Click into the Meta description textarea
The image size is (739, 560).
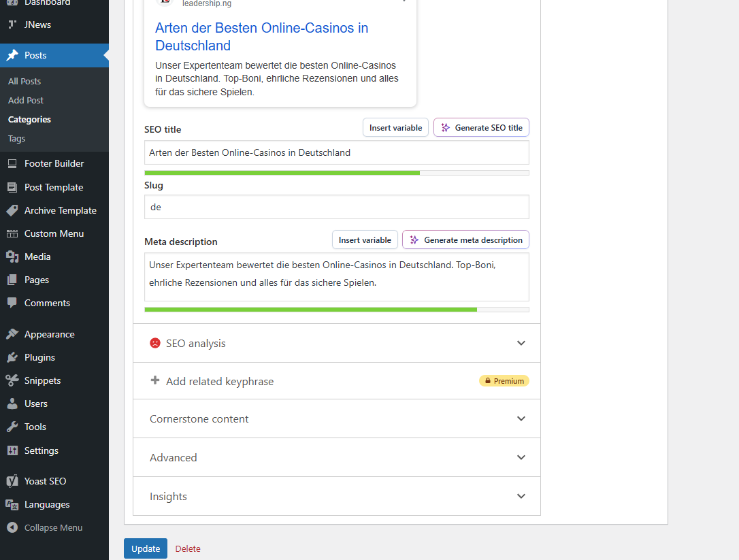click(337, 277)
